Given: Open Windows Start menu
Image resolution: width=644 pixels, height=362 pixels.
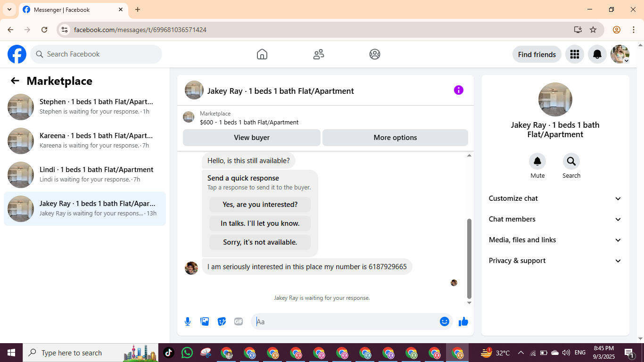Looking at the screenshot, I should pos(11,353).
